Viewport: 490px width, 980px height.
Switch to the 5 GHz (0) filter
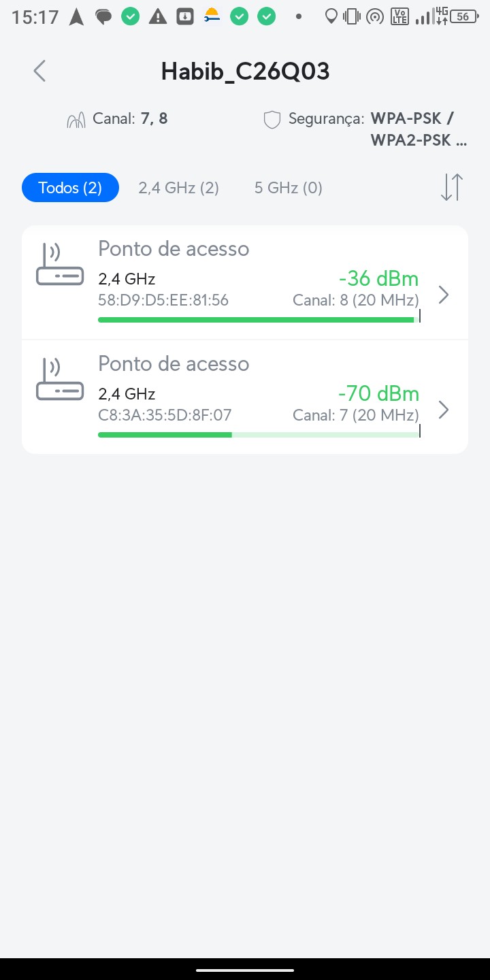pos(288,188)
